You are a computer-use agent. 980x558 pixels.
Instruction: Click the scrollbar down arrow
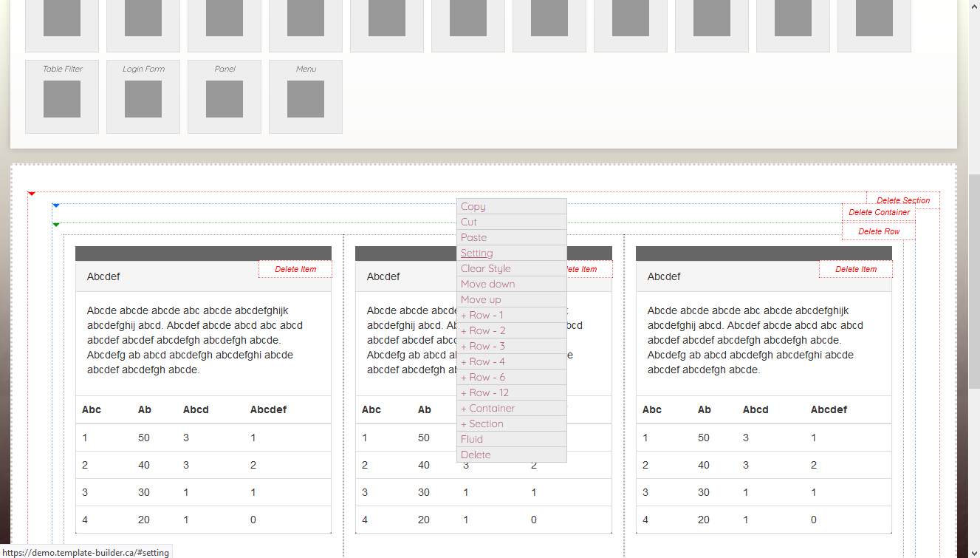point(973,551)
